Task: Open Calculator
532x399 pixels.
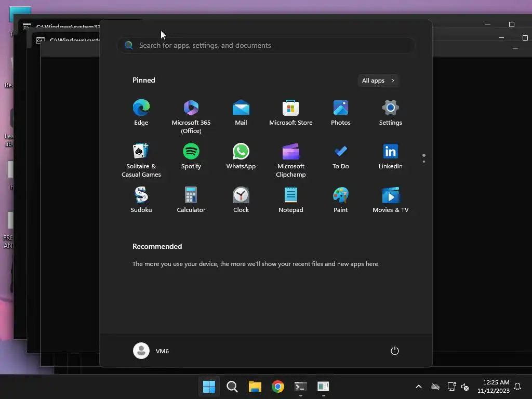Action: pyautogui.click(x=191, y=200)
